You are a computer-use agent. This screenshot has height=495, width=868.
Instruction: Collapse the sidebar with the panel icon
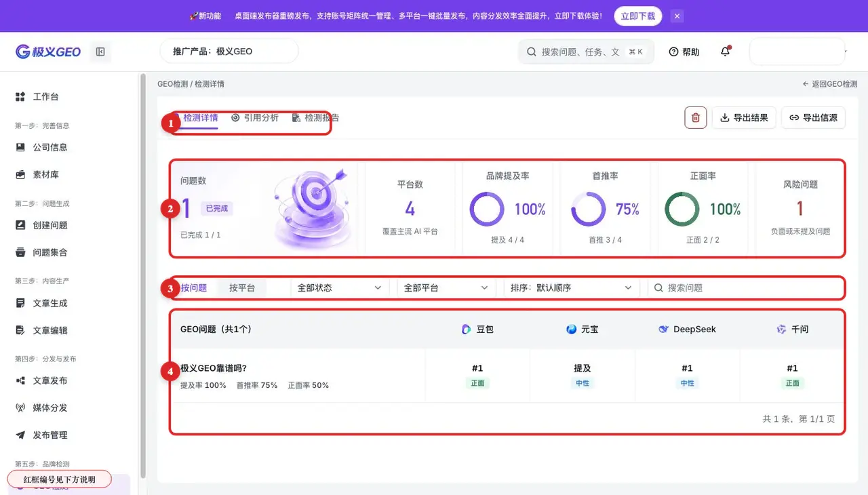(x=100, y=52)
